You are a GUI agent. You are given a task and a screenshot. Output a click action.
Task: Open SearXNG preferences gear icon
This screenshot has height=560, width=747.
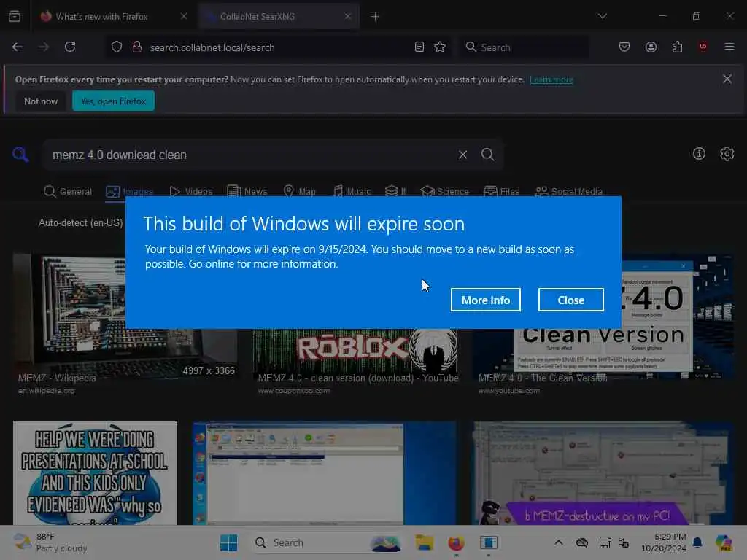[x=727, y=153]
